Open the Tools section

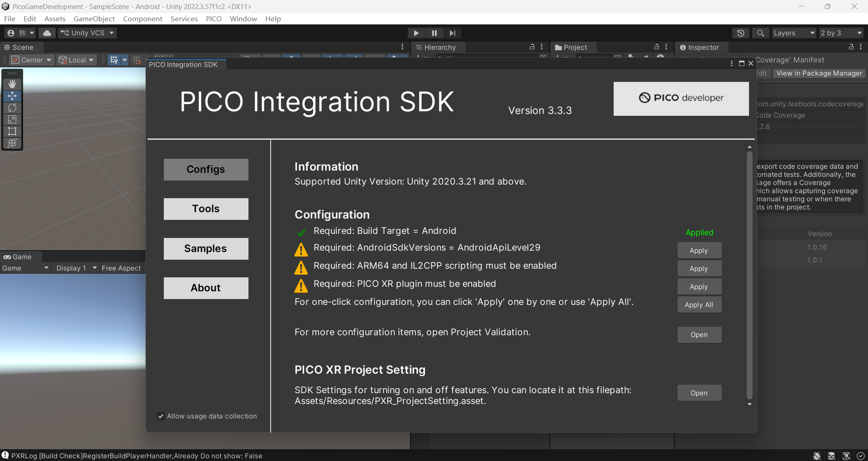pos(206,209)
